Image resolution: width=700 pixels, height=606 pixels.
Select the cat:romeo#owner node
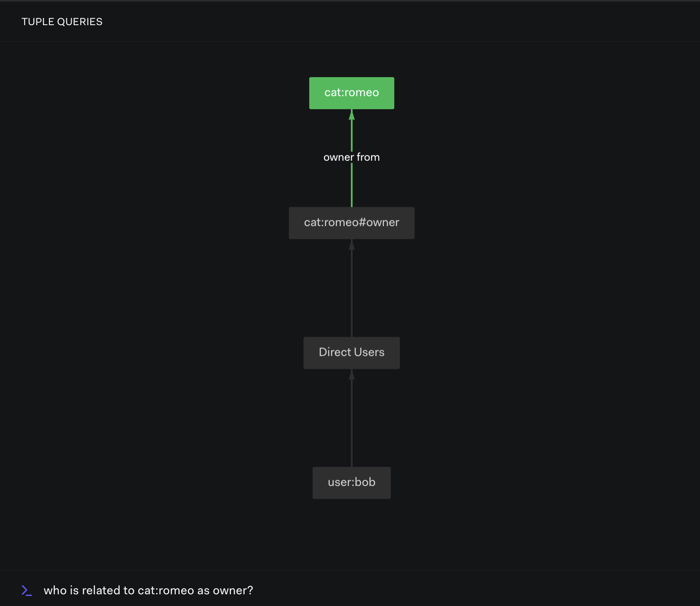click(352, 223)
